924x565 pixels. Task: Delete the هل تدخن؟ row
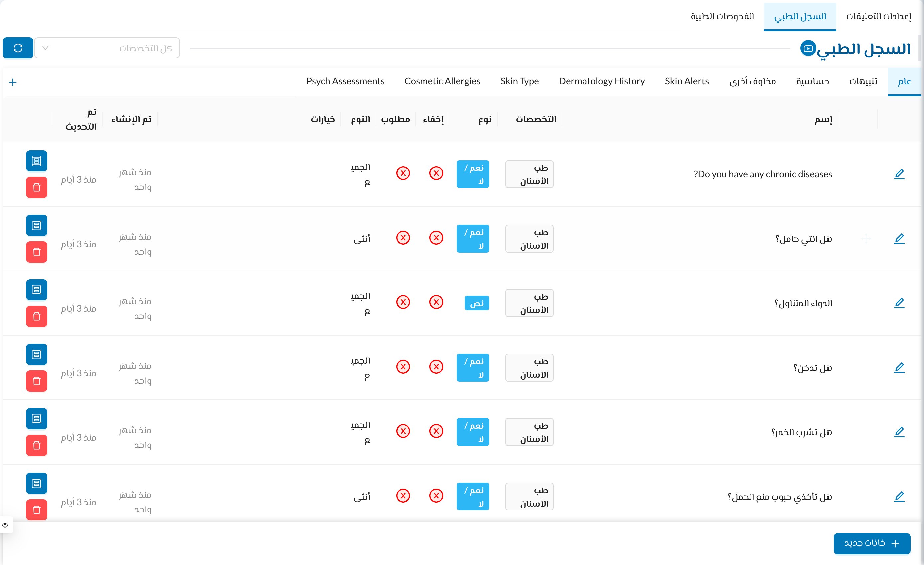(36, 381)
